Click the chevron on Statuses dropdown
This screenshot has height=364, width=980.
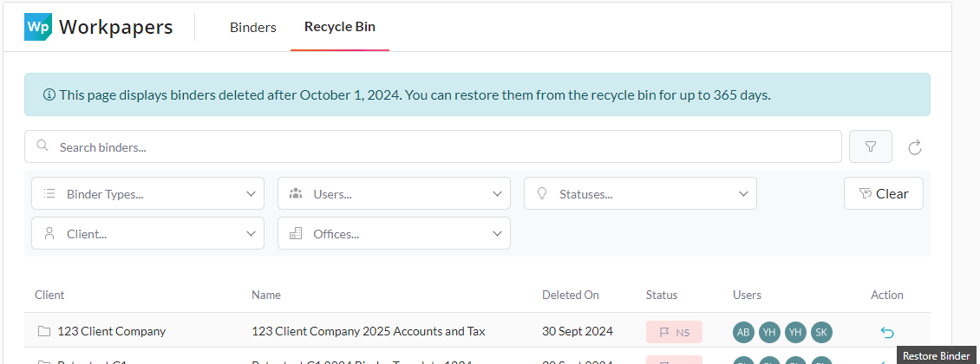coord(743,194)
